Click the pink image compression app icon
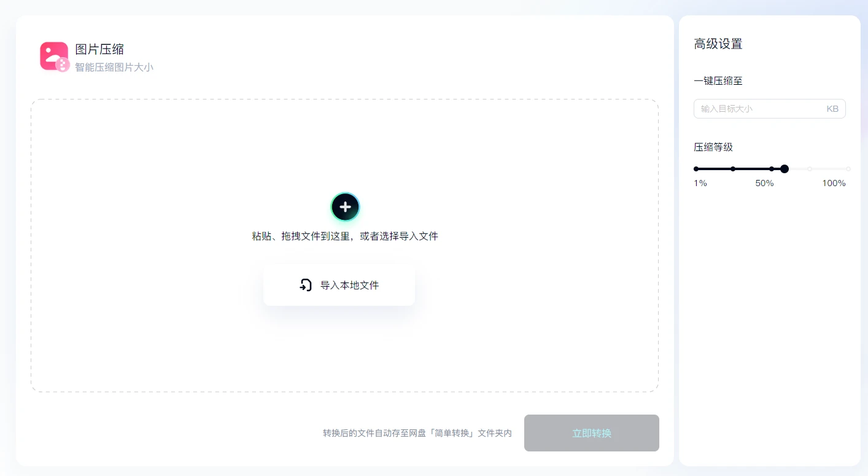Viewport: 868px width, 476px height. [55, 57]
